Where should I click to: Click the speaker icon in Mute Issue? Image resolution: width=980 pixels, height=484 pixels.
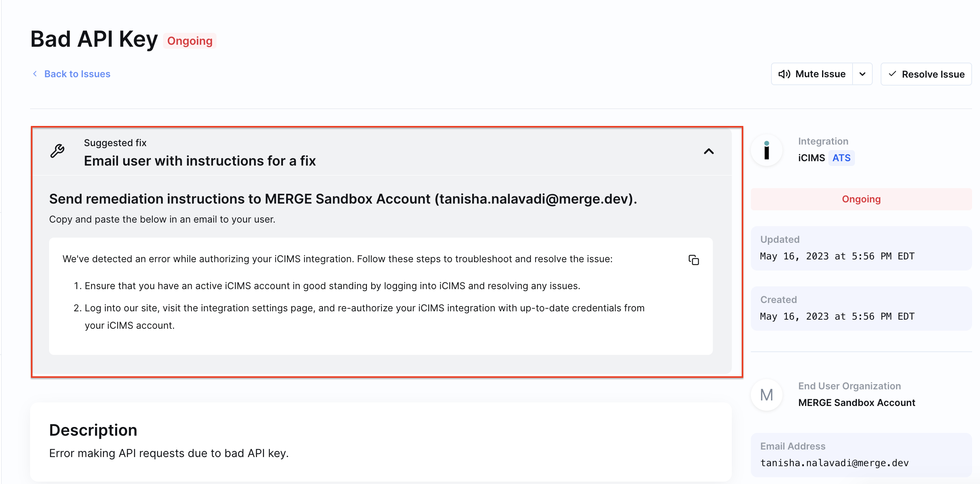click(784, 74)
